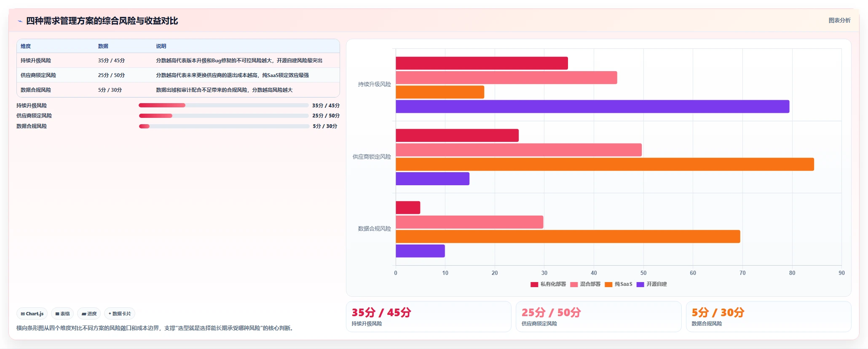Viewport: 868px width, 349px height.
Task: Click the purple 开源自建 bar in 持续升级风险
Action: [592, 107]
